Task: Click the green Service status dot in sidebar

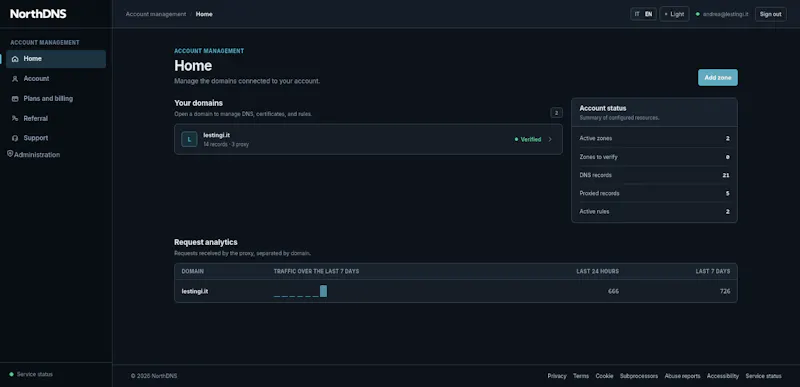Action: pos(11,374)
